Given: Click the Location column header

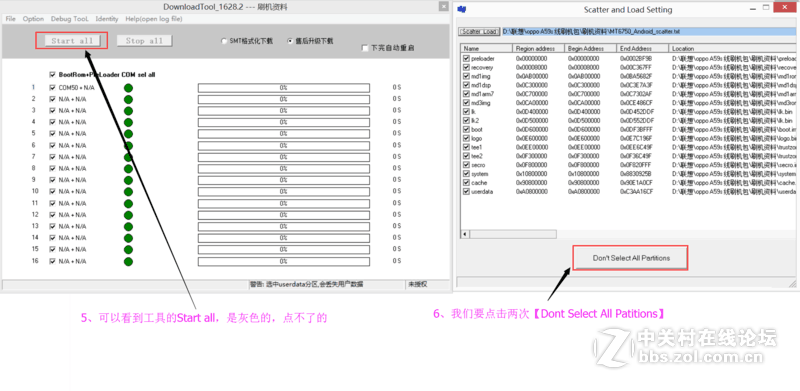Looking at the screenshot, I should click(x=733, y=48).
